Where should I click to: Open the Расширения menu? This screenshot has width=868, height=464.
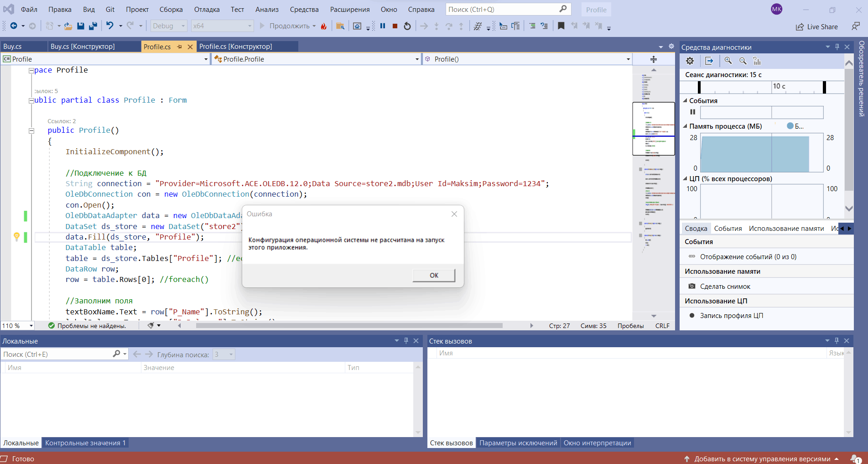(350, 9)
